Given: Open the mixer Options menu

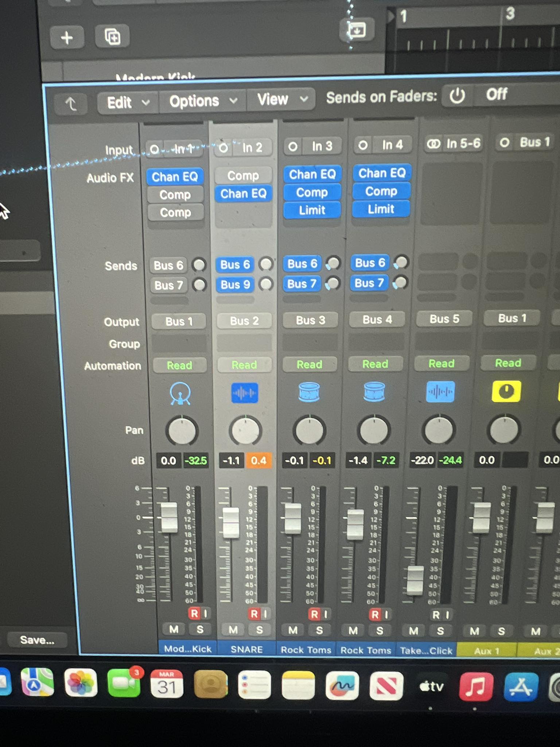Looking at the screenshot, I should 203,101.
